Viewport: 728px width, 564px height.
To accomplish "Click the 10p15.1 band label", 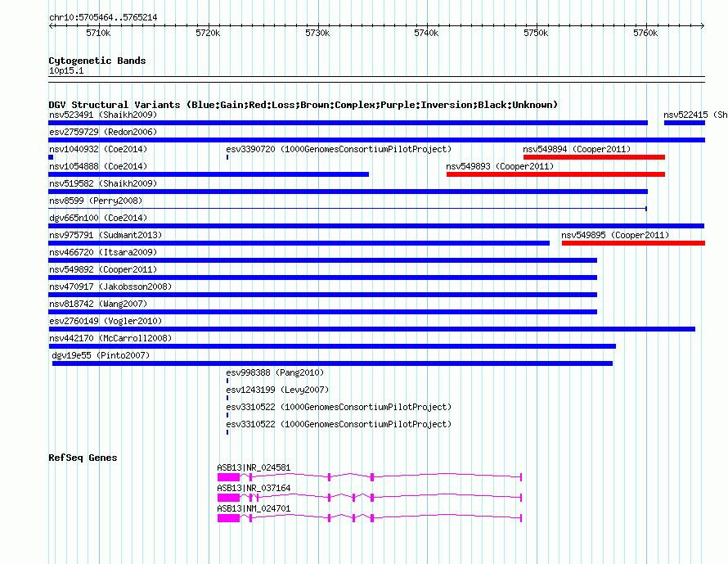I will click(66, 70).
